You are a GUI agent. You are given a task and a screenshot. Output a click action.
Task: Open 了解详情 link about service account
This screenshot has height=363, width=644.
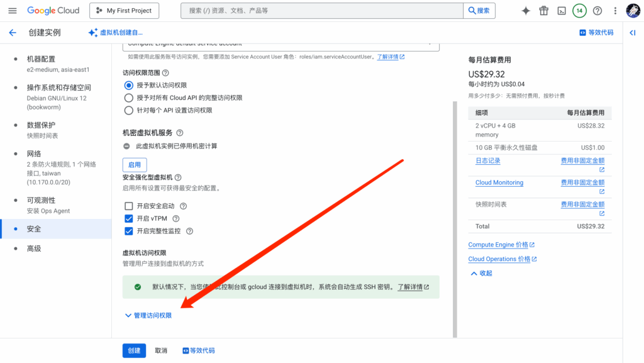tap(391, 57)
